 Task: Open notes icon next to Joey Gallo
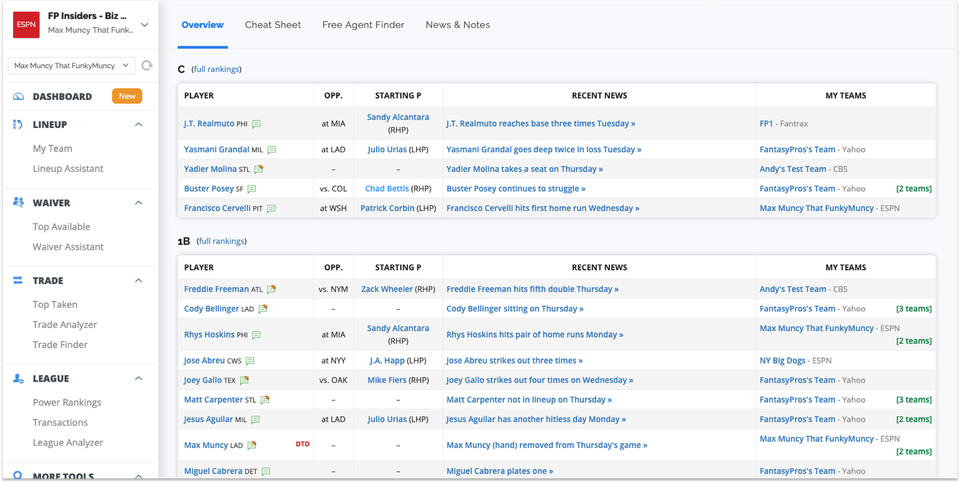[x=244, y=380]
